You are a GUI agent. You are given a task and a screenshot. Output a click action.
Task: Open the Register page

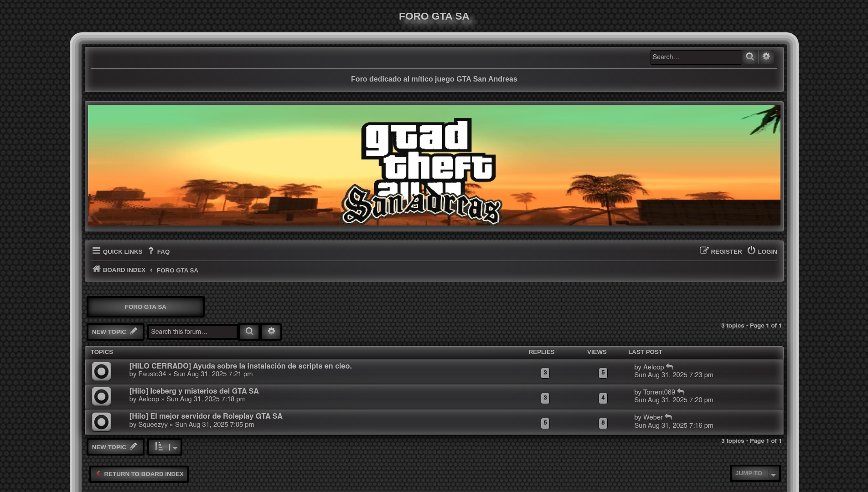[721, 251]
